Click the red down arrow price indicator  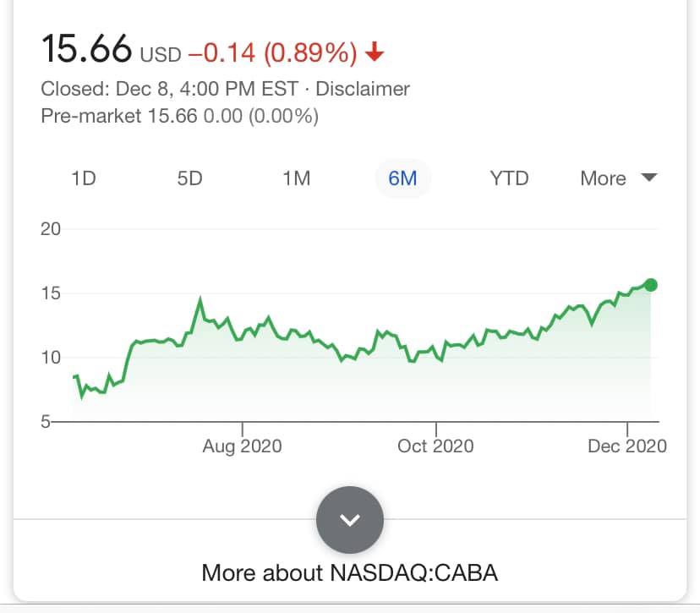375,53
